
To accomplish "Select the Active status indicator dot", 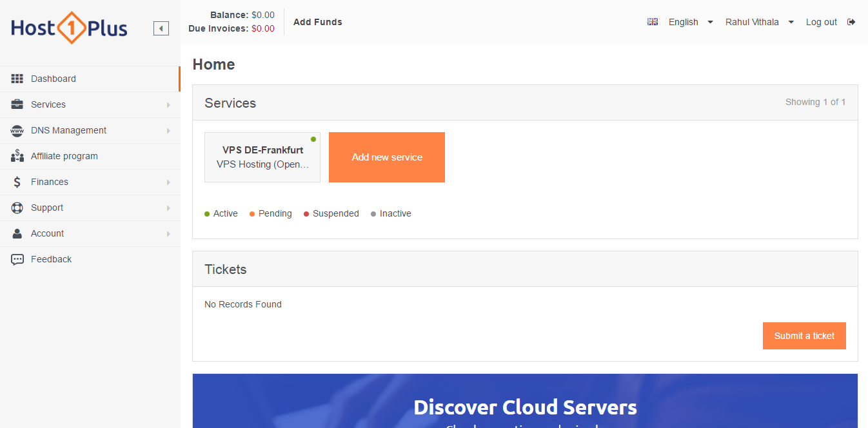I will click(207, 213).
